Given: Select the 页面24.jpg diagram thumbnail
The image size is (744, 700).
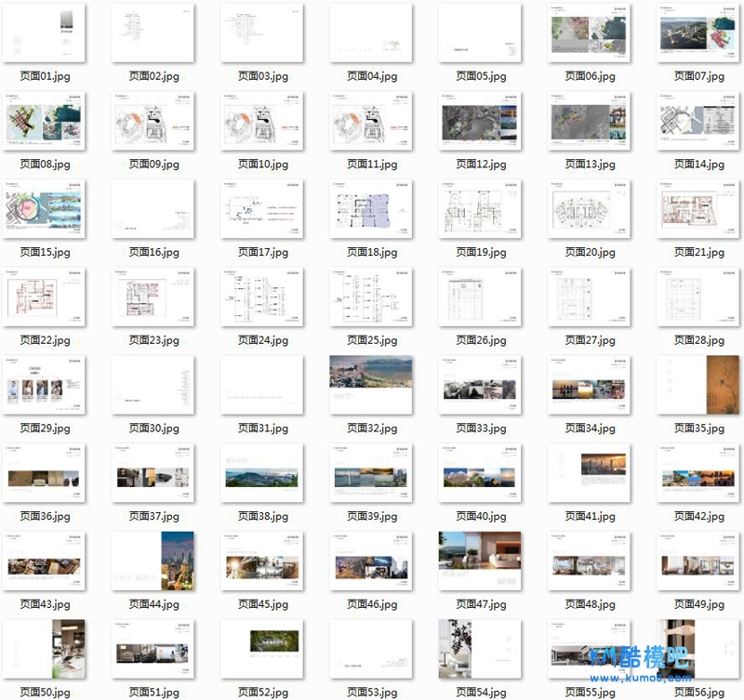Looking at the screenshot, I should click(x=262, y=297).
